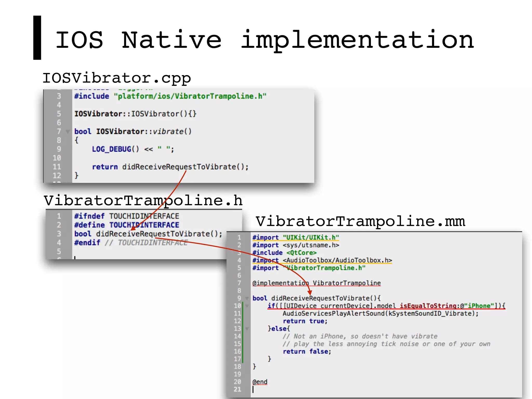The image size is (532, 399).
Task: Click 'return didReceiveRequestToVibrate();' line
Action: pos(170,167)
